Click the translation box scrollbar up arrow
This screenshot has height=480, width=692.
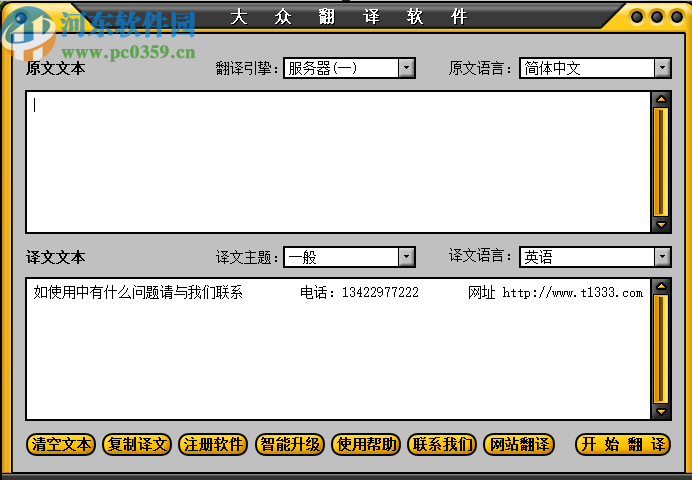coord(661,286)
